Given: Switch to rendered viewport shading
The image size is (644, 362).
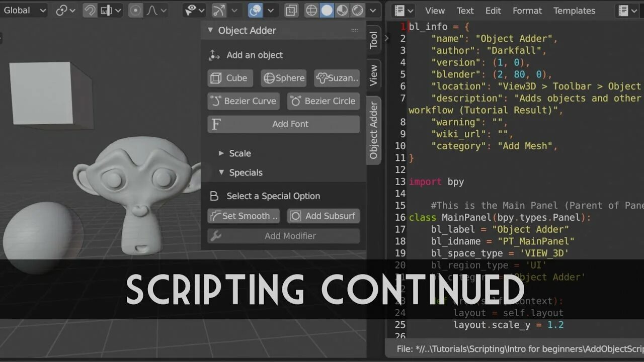Looking at the screenshot, I should tap(357, 10).
